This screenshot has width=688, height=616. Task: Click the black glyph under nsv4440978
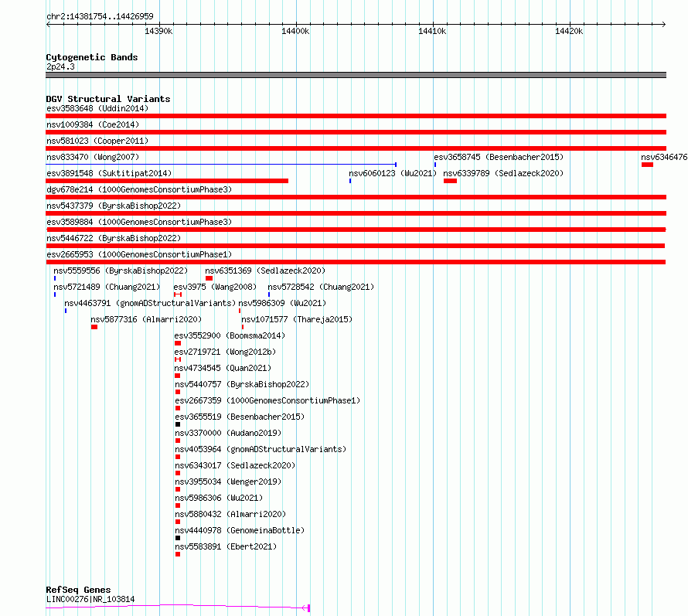pyautogui.click(x=178, y=538)
